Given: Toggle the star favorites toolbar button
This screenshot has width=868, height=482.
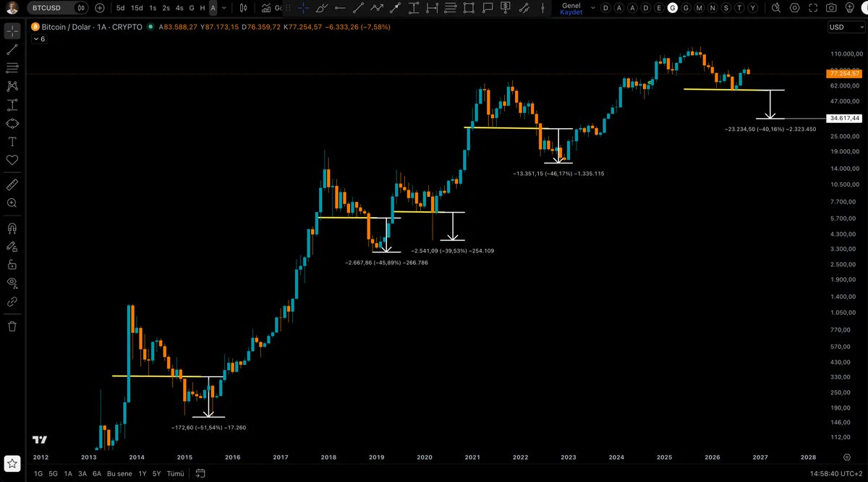Looking at the screenshot, I should tap(12, 464).
